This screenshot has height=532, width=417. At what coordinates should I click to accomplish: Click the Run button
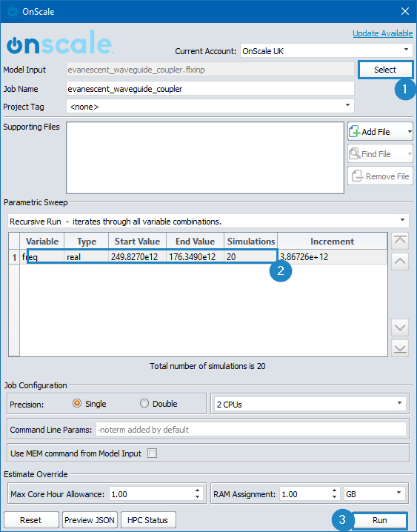(x=379, y=520)
